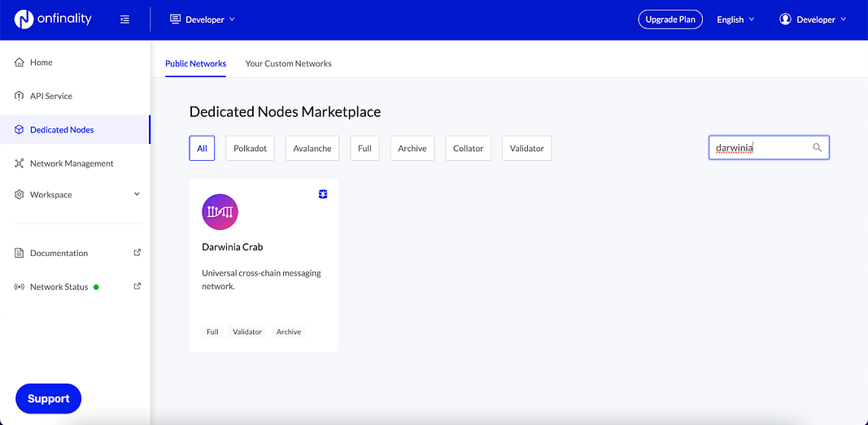This screenshot has width=868, height=425.
Task: Click the Support button
Action: (x=49, y=398)
